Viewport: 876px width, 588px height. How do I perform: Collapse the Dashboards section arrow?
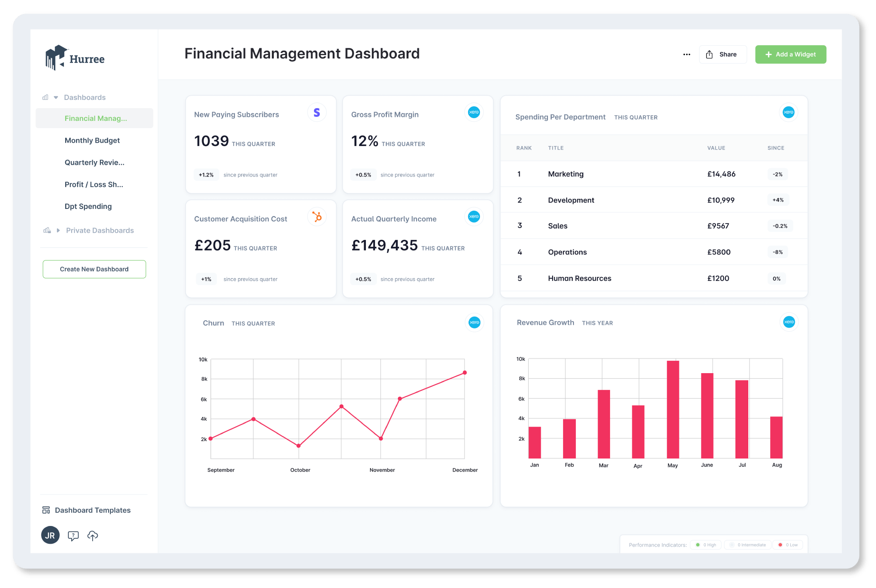(x=56, y=98)
